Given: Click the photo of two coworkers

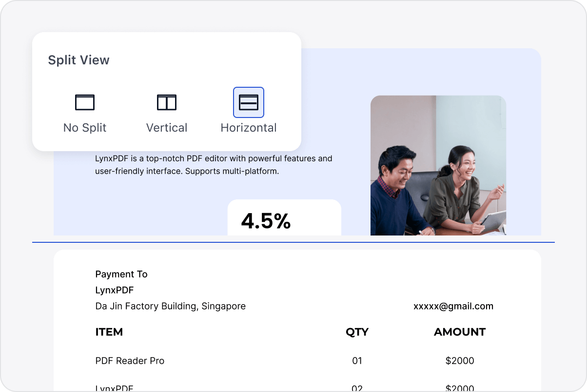Looking at the screenshot, I should tap(438, 166).
